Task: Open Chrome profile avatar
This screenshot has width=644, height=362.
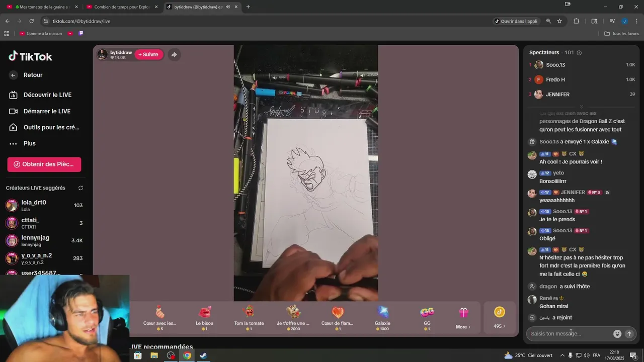Action: (624, 21)
